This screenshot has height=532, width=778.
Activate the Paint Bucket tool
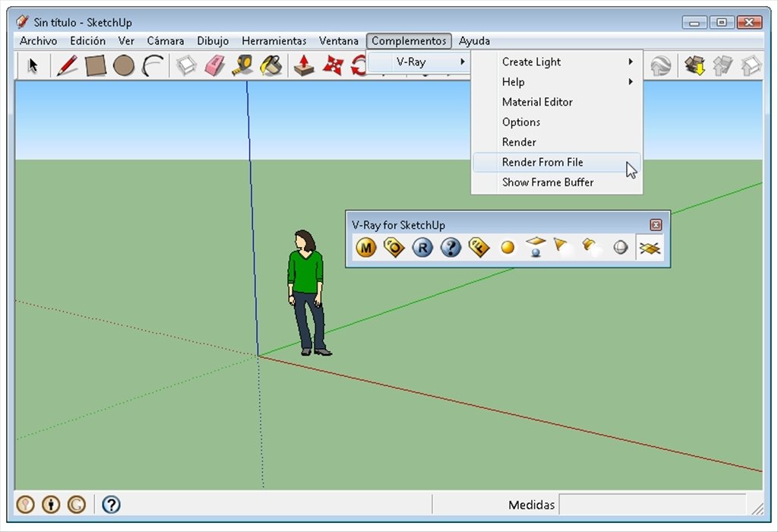tap(271, 65)
